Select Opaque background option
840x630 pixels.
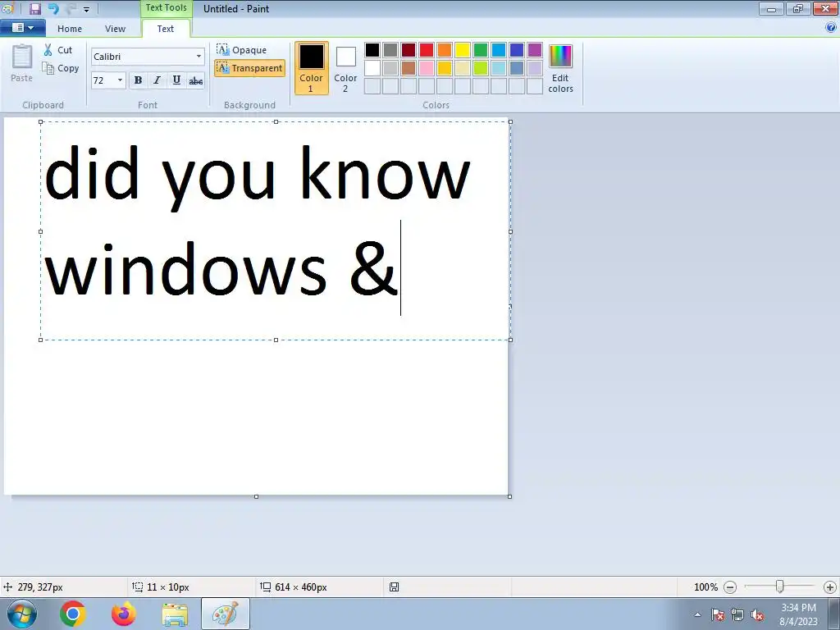tap(242, 50)
